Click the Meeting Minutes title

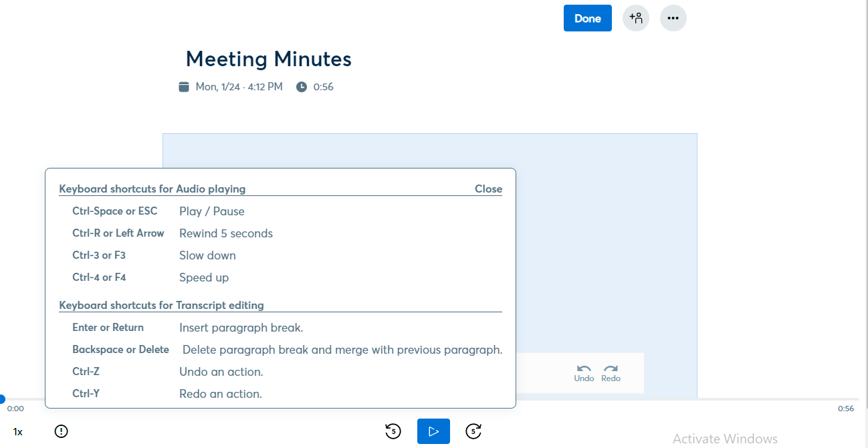pyautogui.click(x=268, y=59)
